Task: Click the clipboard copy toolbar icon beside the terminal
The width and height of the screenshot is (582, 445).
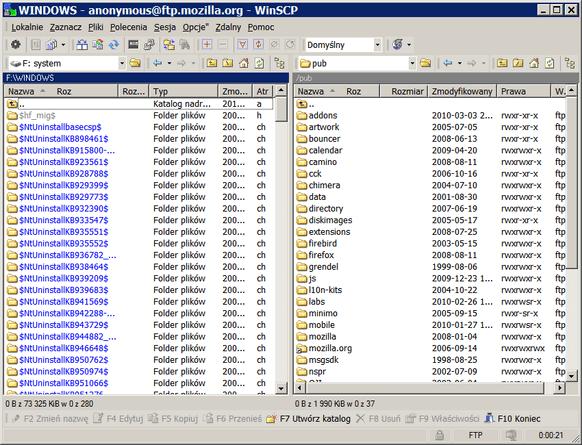Action: tap(149, 45)
